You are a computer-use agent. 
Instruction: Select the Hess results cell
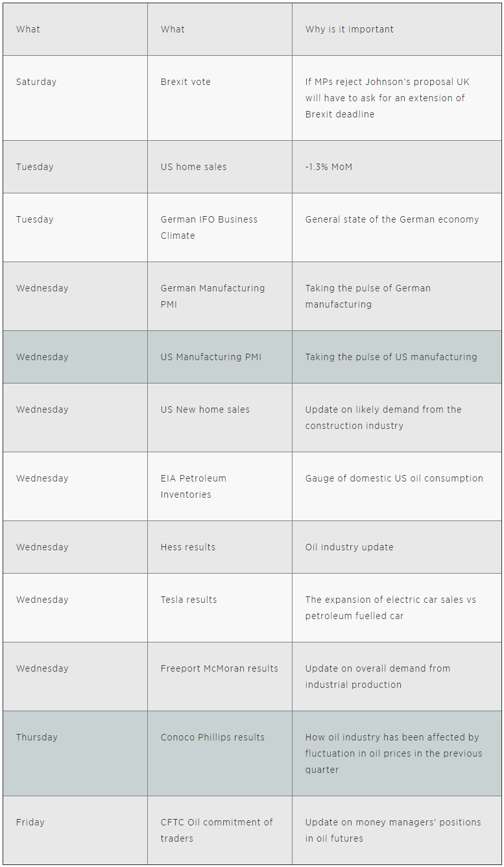pos(220,547)
